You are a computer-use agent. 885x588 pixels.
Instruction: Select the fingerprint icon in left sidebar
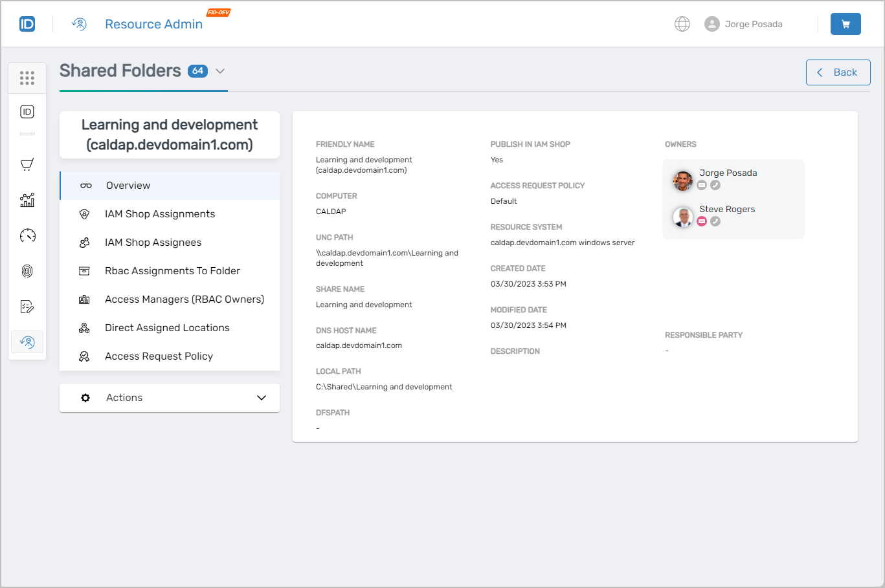[27, 270]
